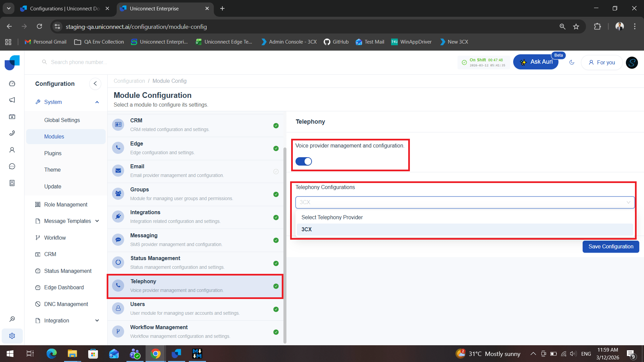Viewport: 644px width, 362px height.
Task: Click the CRM module green status checkmark
Action: pyautogui.click(x=276, y=126)
